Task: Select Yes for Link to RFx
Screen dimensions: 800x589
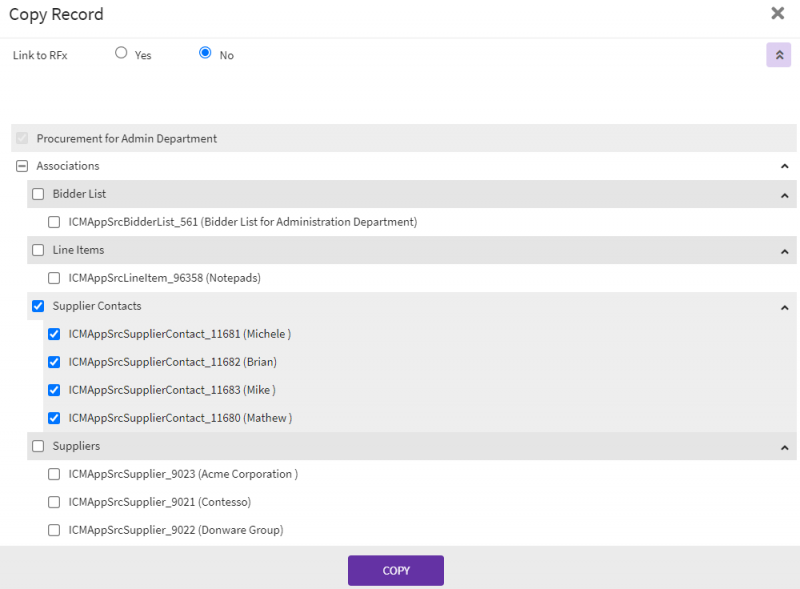Action: tap(121, 52)
